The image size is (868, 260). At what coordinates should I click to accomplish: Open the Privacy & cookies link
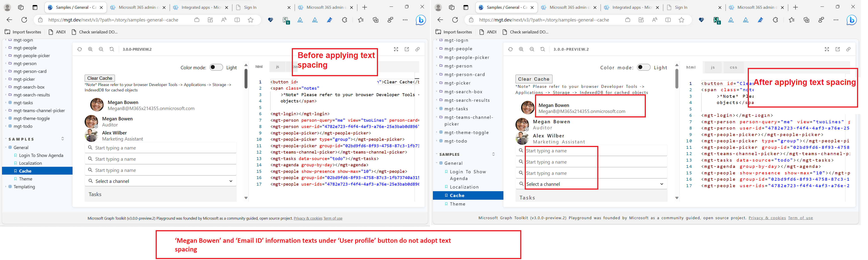pos(308,218)
